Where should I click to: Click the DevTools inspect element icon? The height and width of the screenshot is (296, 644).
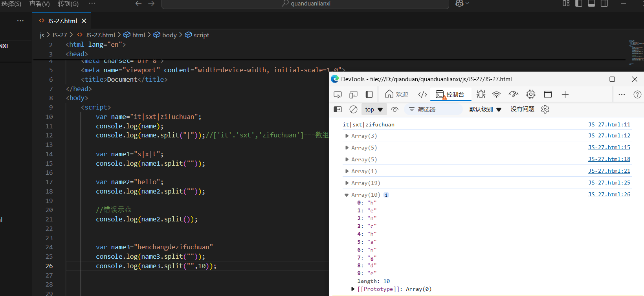click(338, 95)
